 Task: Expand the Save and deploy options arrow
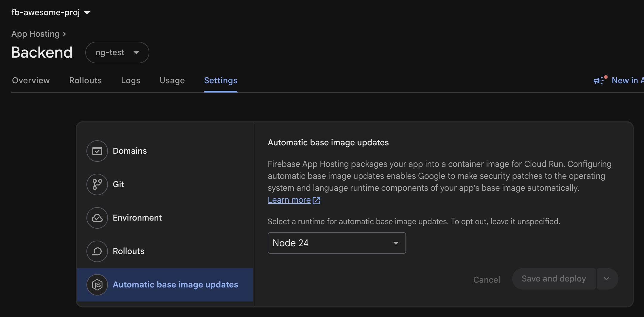pyautogui.click(x=607, y=279)
